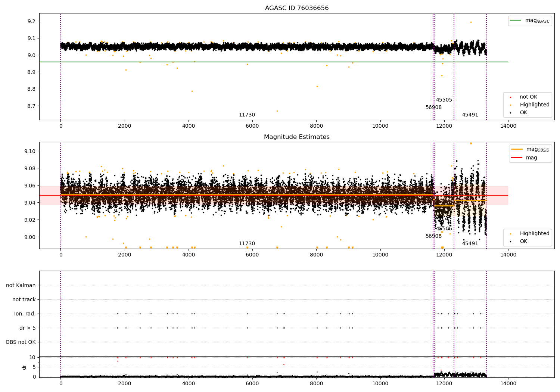Click the '9.02' y-axis tick label

pyautogui.click(x=30, y=220)
